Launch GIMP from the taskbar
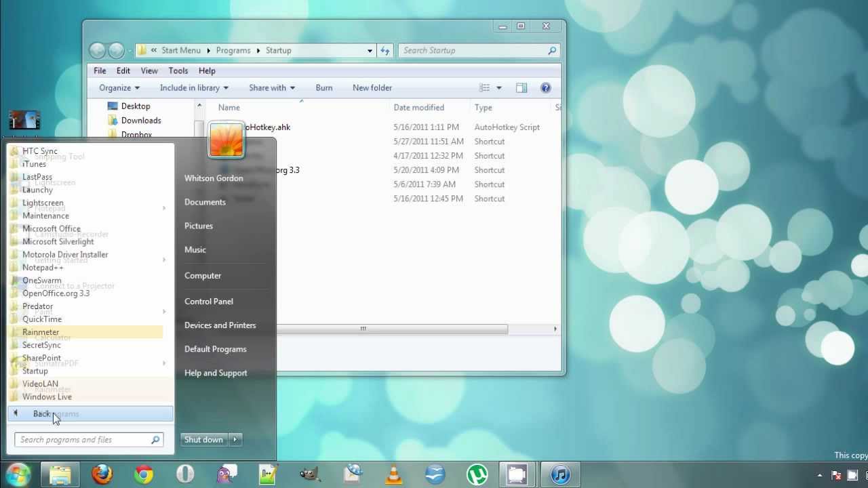The width and height of the screenshot is (868, 488). [310, 474]
